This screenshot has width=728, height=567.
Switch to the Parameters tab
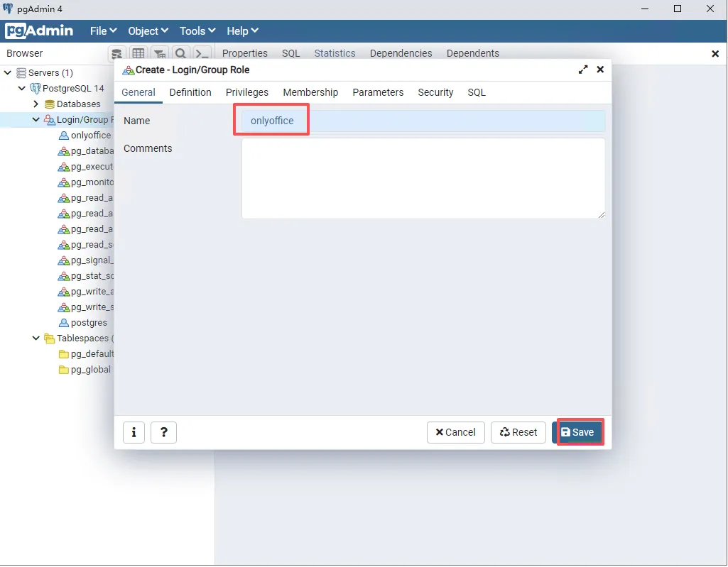378,92
